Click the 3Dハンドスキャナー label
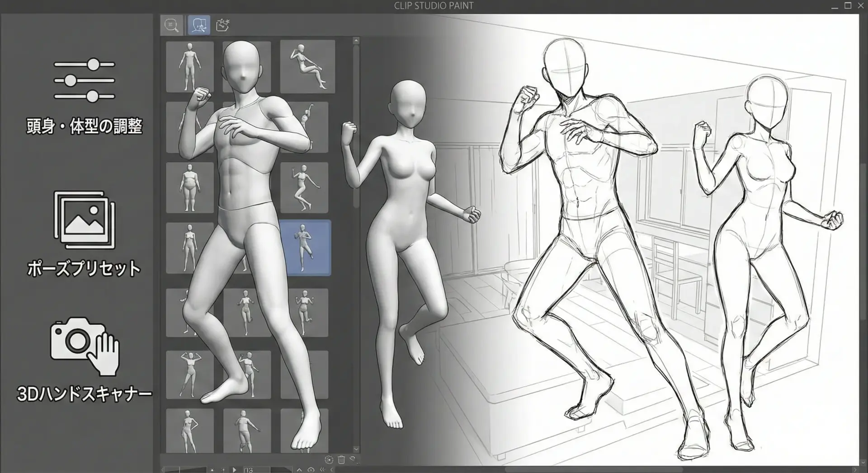The height and width of the screenshot is (473, 868). click(x=84, y=394)
